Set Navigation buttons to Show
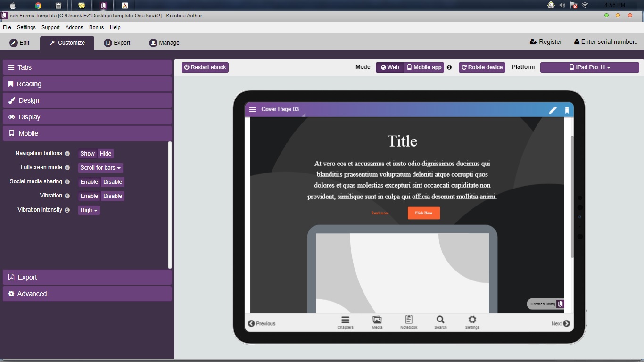The height and width of the screenshot is (362, 644). click(x=88, y=154)
